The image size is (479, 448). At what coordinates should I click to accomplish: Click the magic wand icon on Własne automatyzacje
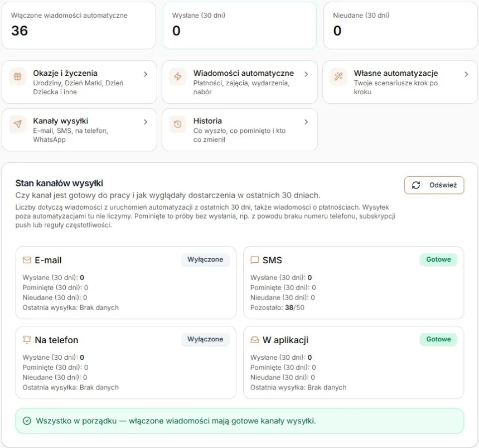click(x=338, y=76)
